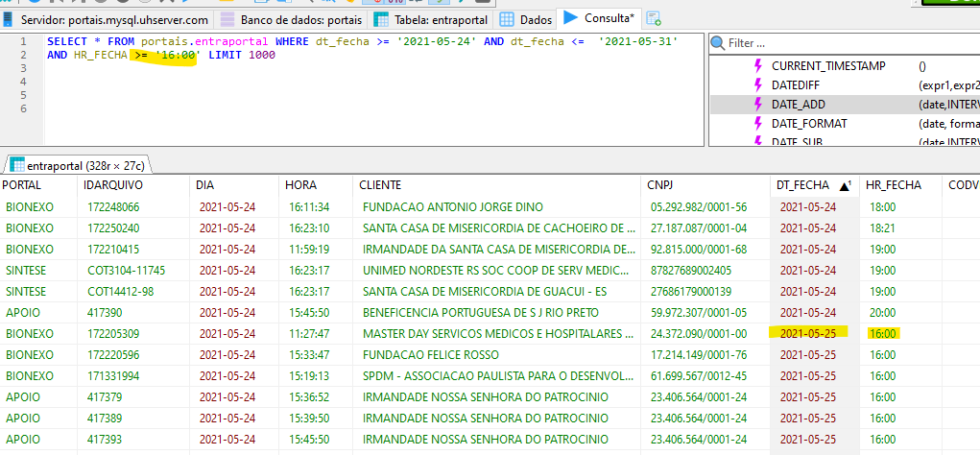980x455 pixels.
Task: Select CNPJ cell 27.187.087/0001-04
Action: [x=705, y=228]
